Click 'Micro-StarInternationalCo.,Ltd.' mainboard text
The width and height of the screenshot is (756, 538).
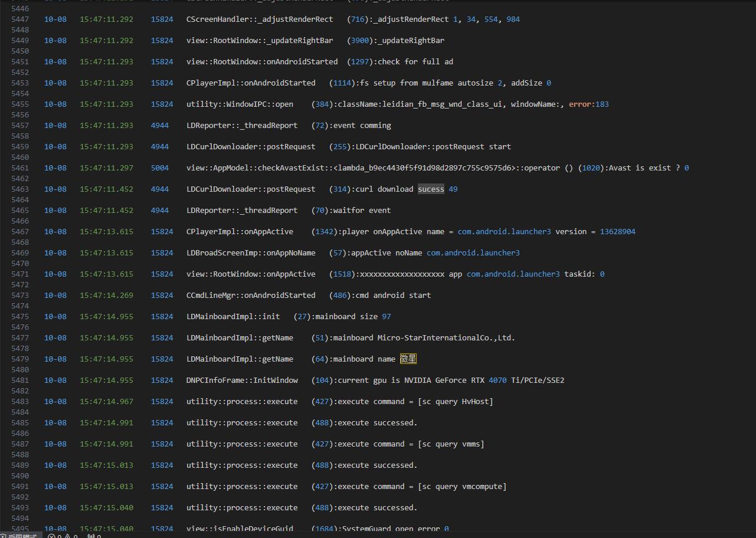[x=446, y=338]
